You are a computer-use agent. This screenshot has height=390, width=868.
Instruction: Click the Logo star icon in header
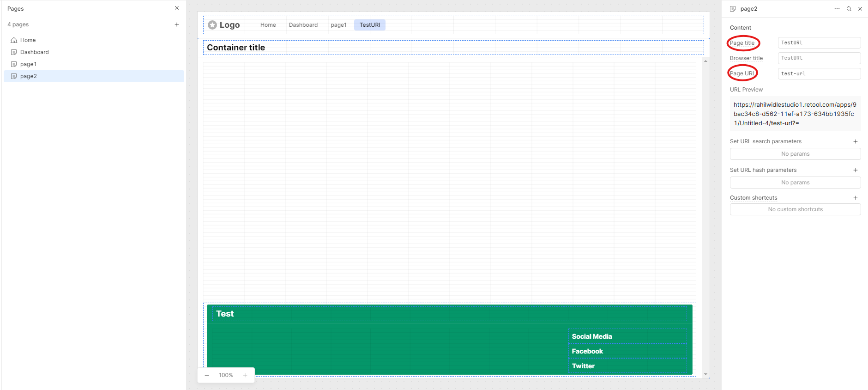212,25
